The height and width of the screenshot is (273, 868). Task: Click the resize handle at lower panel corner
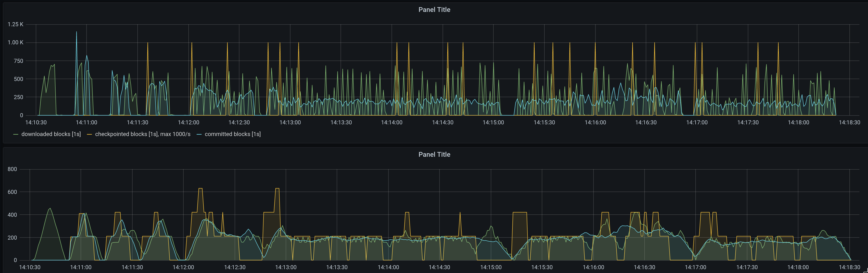tap(866, 271)
